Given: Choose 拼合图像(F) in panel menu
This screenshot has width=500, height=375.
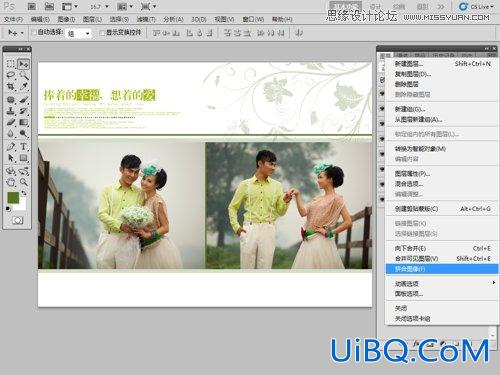Looking at the screenshot, I should (x=442, y=269).
